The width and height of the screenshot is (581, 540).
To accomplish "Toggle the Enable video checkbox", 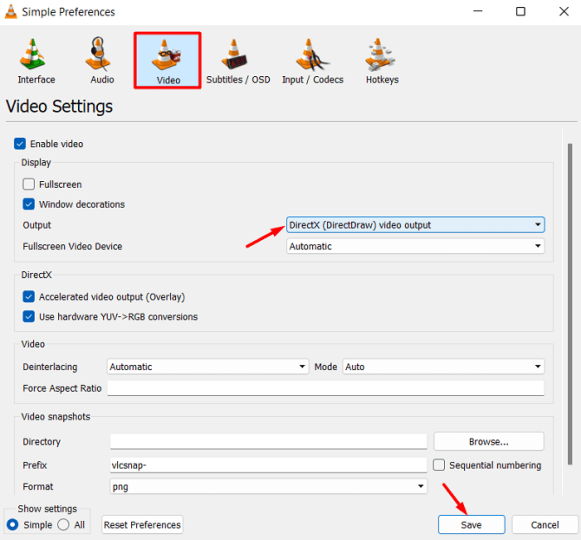I will 20,143.
